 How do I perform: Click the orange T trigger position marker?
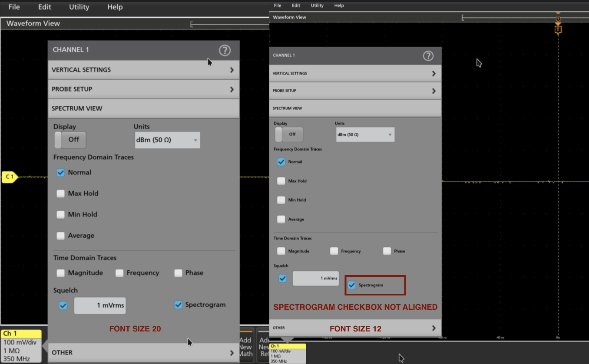(x=558, y=30)
